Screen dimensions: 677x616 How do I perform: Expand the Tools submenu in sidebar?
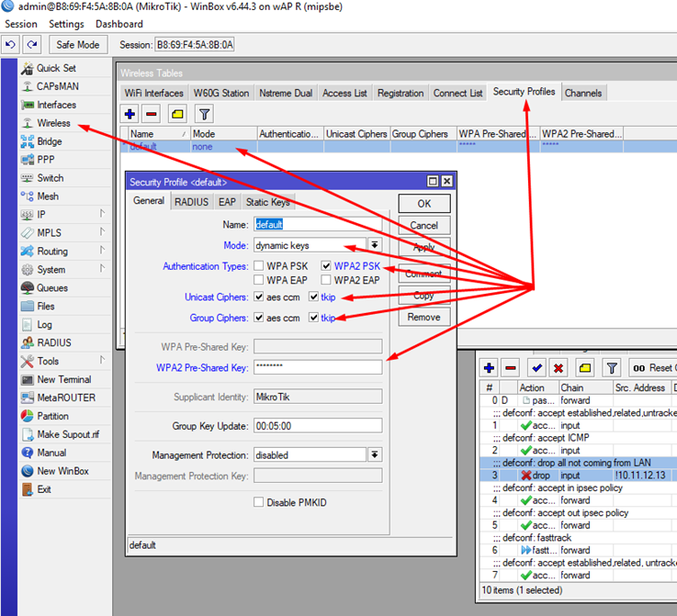[x=102, y=360]
